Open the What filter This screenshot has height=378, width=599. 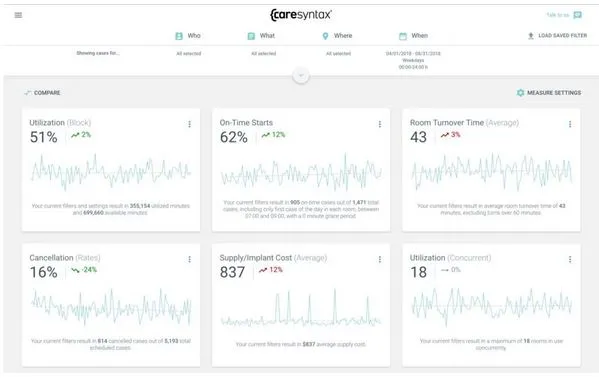click(x=261, y=36)
